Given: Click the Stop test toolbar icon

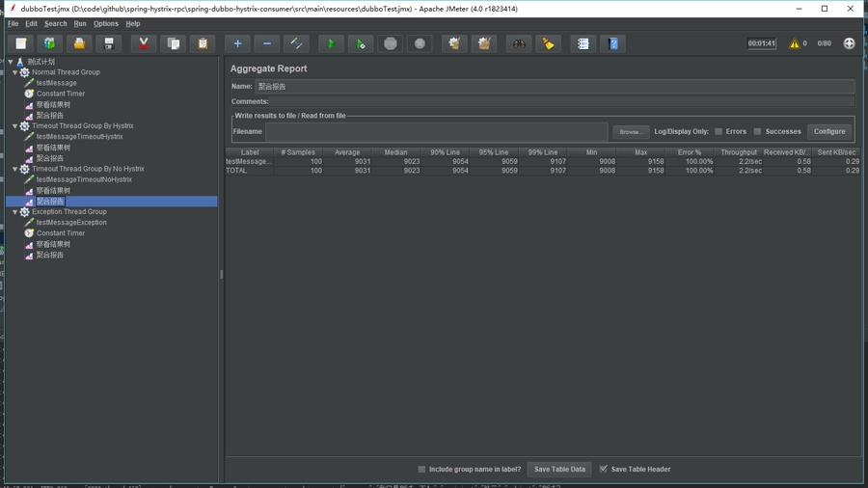Looking at the screenshot, I should pyautogui.click(x=390, y=43).
